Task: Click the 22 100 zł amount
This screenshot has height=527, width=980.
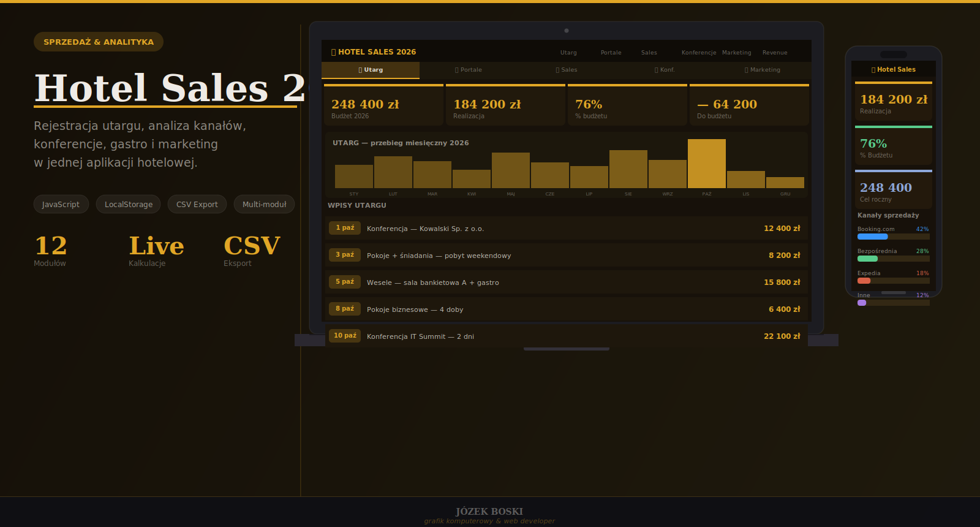Action: pyautogui.click(x=782, y=336)
